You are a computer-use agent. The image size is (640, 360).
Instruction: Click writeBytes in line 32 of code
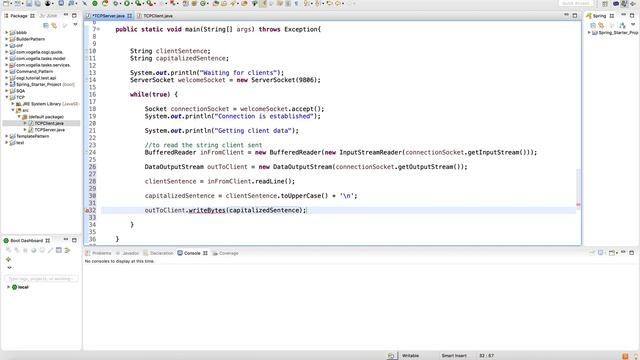tap(207, 210)
